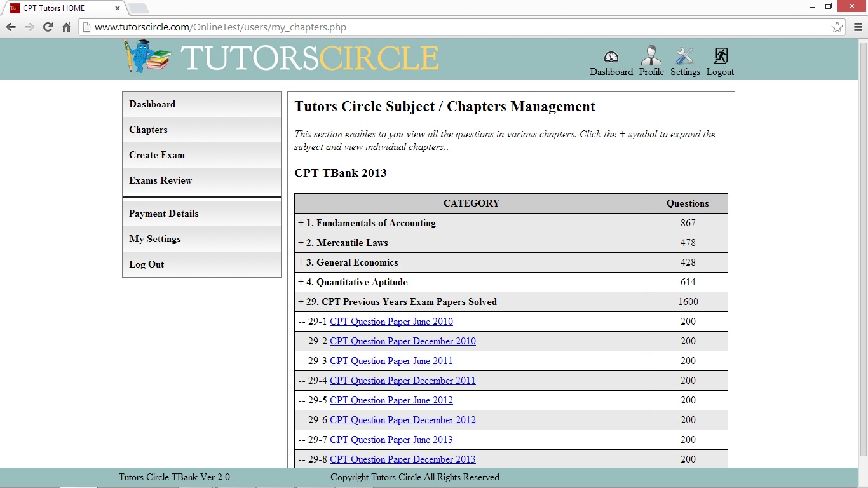868x488 pixels.
Task: Bookmark this page with the star icon
Action: click(x=837, y=27)
